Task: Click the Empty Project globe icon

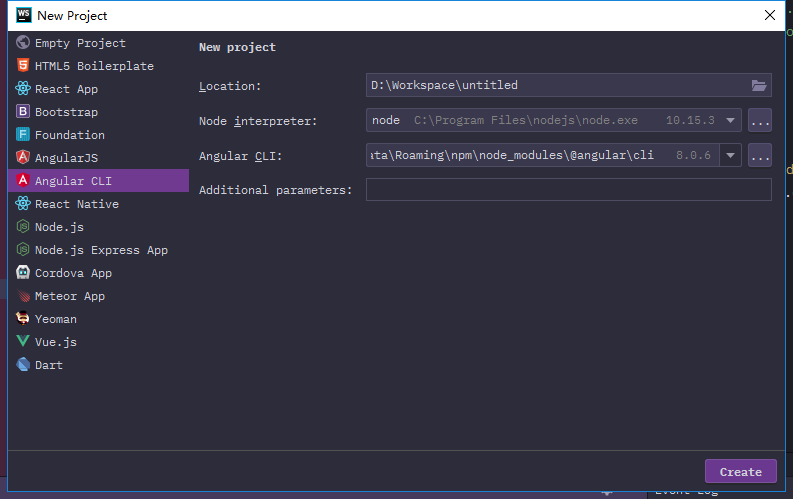Action: pyautogui.click(x=23, y=42)
